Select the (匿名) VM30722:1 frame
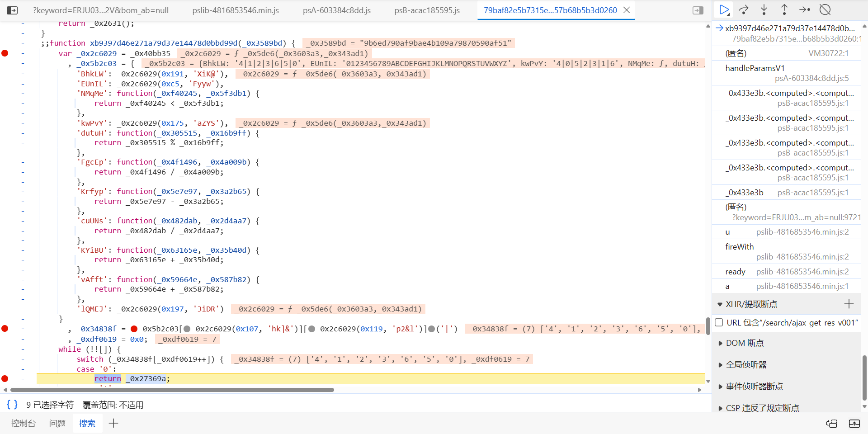868x434 pixels. (787, 53)
